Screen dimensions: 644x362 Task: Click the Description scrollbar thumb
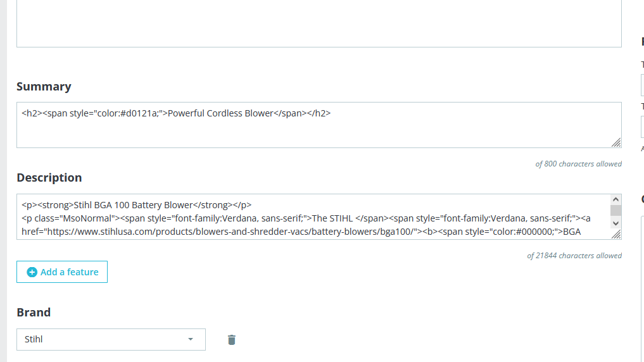(x=616, y=210)
